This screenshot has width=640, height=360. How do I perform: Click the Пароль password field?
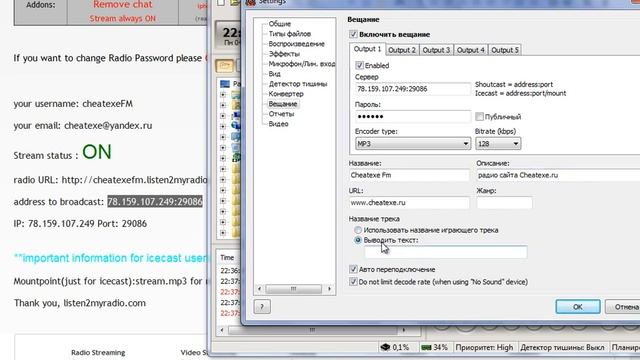[413, 116]
